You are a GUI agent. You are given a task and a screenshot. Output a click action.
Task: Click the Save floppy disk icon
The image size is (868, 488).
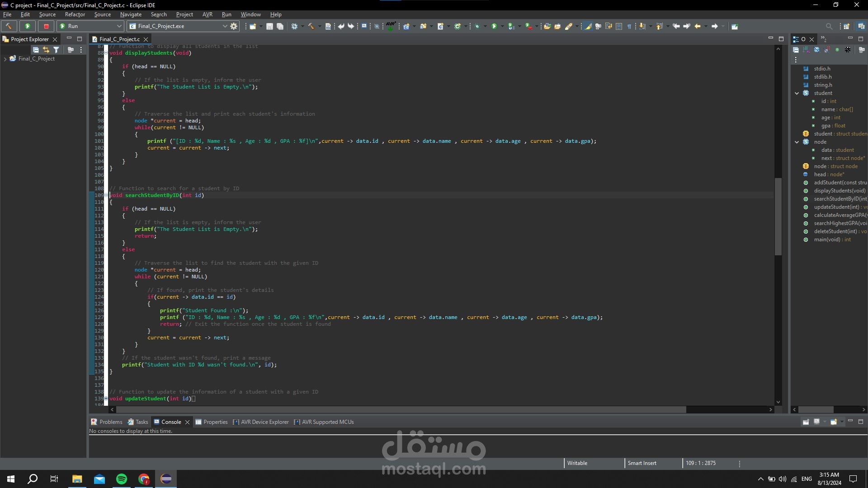point(269,26)
